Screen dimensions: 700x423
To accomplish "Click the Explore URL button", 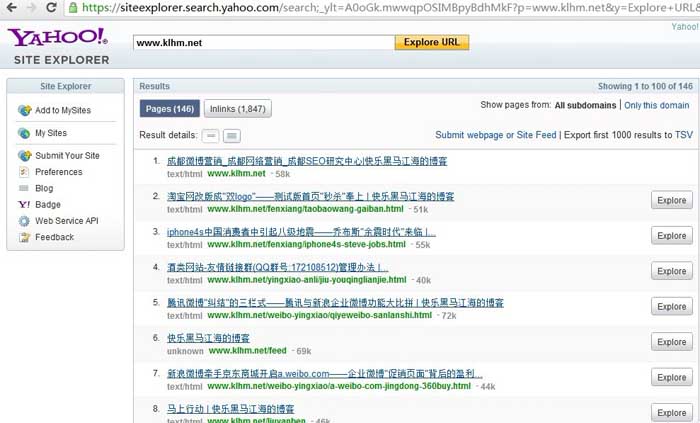I will [432, 42].
